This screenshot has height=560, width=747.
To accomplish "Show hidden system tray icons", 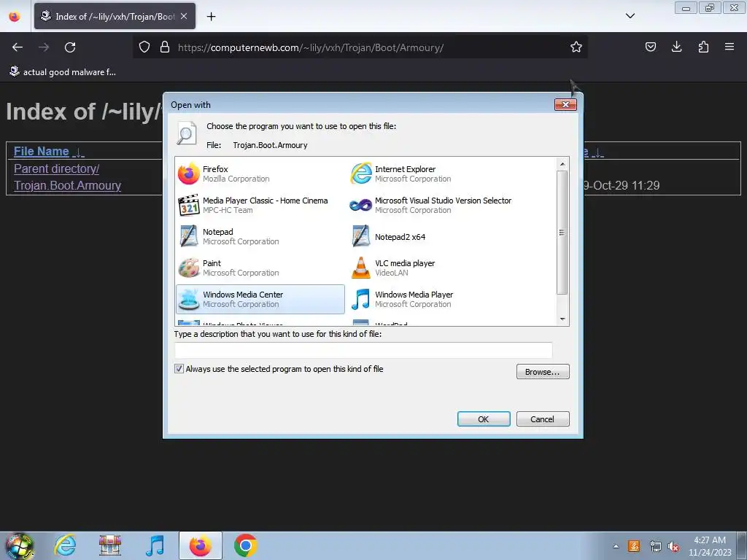I will click(x=616, y=546).
